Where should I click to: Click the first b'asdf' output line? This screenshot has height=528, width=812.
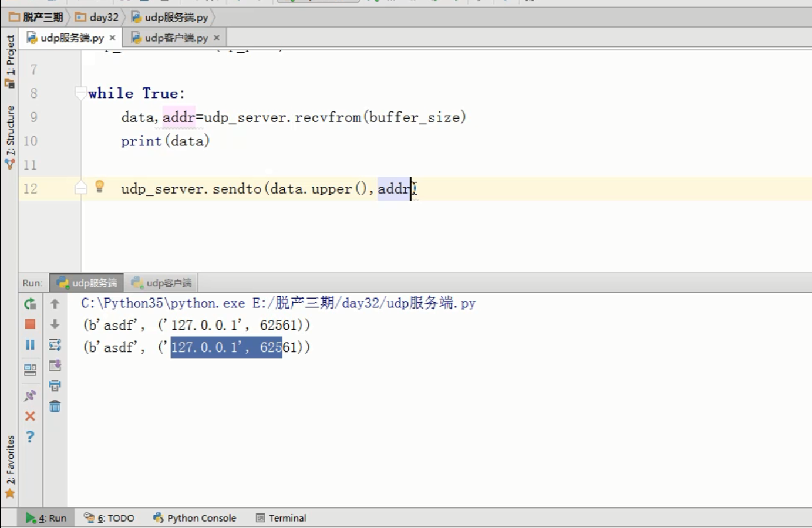point(197,325)
